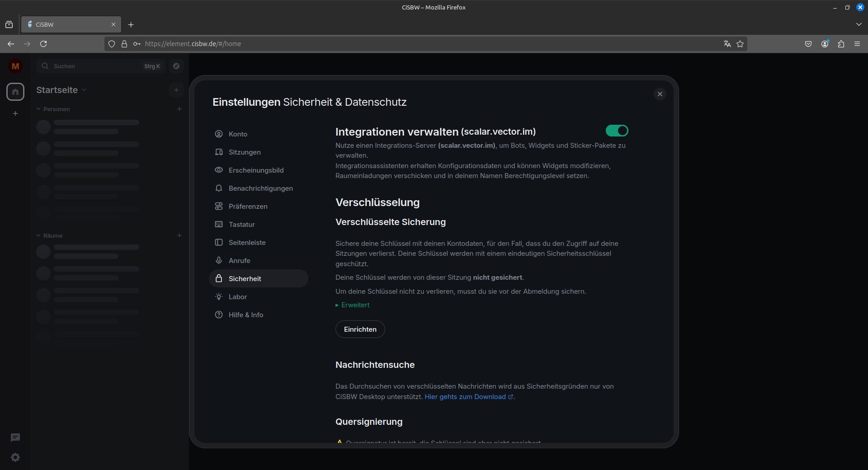Open Hilfe & Info question-mark entry
The width and height of the screenshot is (868, 470).
tap(245, 315)
